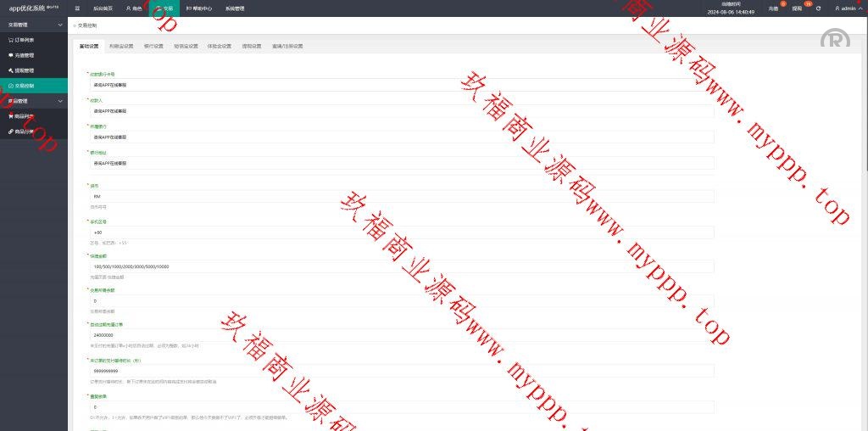Click the refresh icon in the top bar
868x431 pixels.
[x=818, y=8]
